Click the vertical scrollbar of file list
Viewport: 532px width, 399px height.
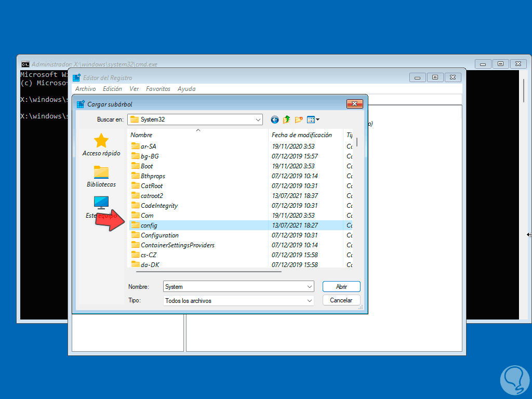pyautogui.click(x=357, y=142)
